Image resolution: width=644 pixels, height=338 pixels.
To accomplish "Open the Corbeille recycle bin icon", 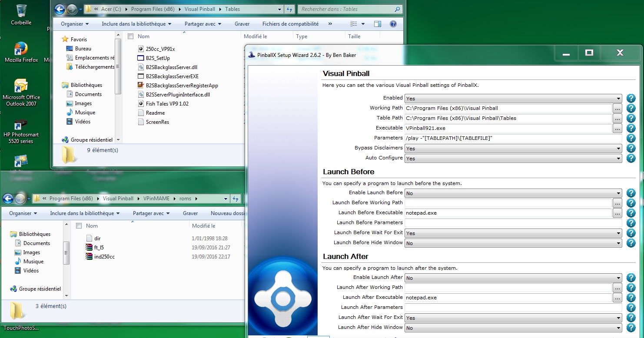I will 21,14.
